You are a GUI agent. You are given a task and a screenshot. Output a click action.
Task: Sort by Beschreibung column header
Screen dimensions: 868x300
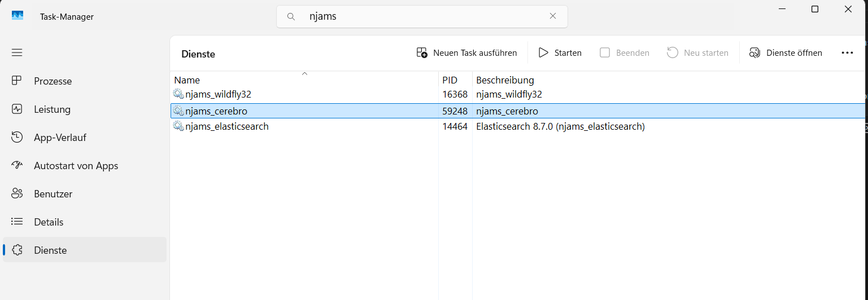pyautogui.click(x=670, y=80)
